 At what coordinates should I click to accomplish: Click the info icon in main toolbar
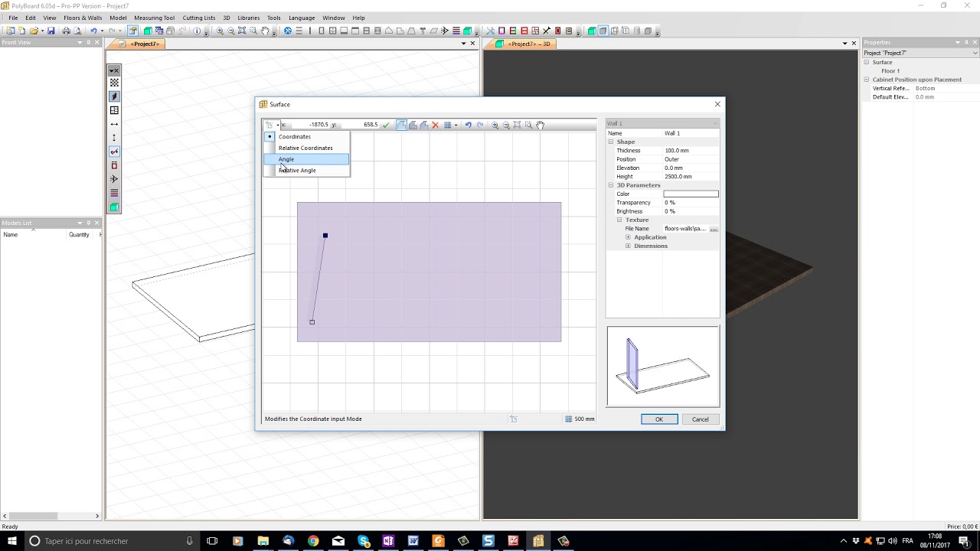tap(197, 31)
